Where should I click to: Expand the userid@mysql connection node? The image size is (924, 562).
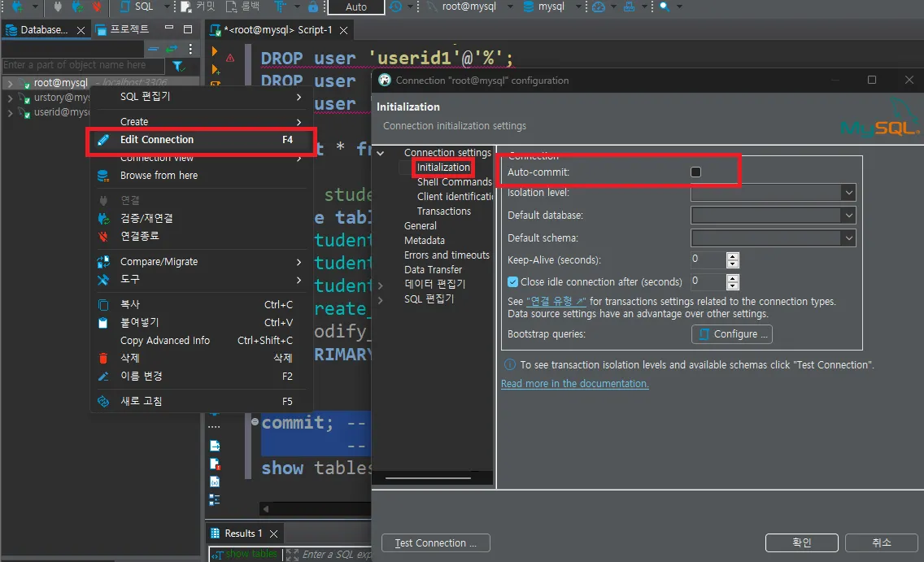click(10, 112)
